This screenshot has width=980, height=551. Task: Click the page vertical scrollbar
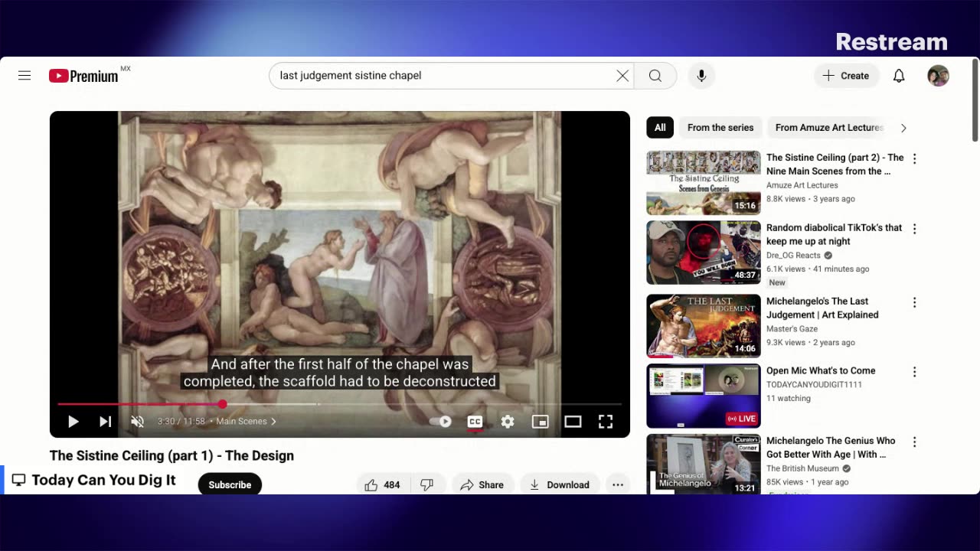pyautogui.click(x=975, y=99)
